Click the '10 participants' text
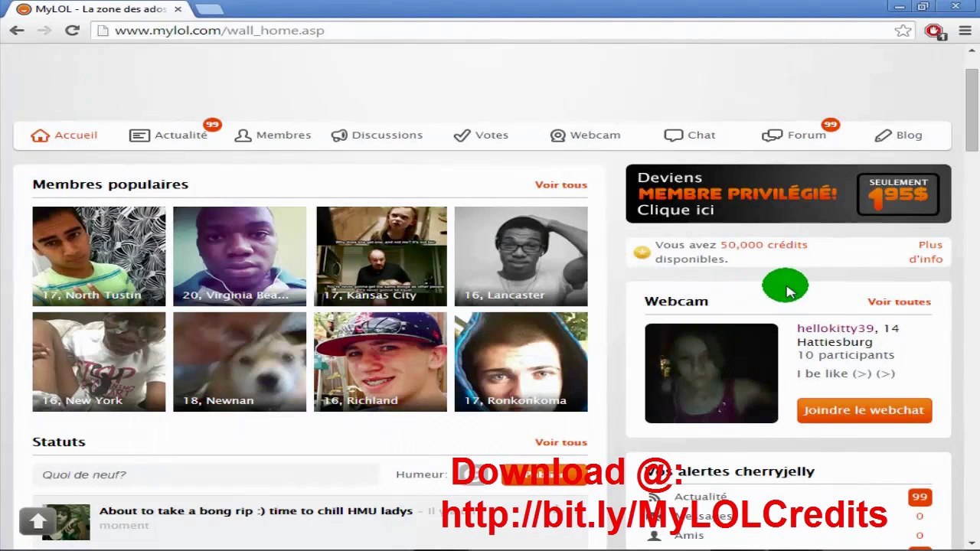980x551 pixels. pos(845,355)
